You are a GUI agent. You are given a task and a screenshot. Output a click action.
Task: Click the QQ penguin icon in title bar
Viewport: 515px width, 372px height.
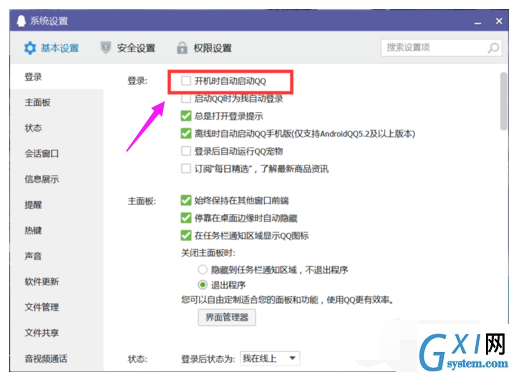21,21
